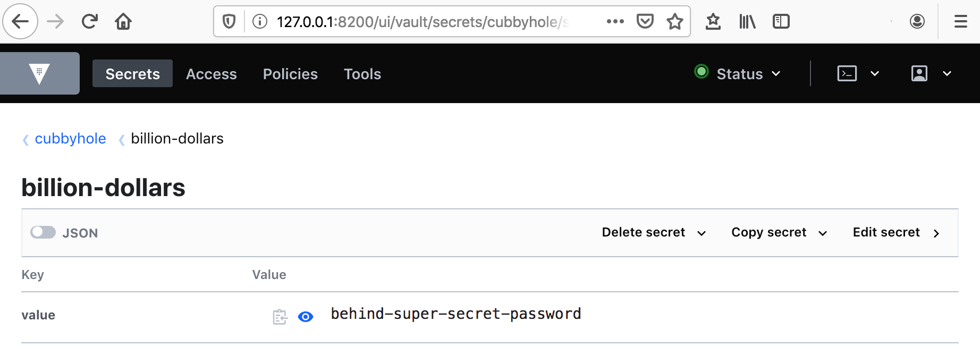Open the Vault console terminal icon
Image resolution: width=980 pixels, height=355 pixels.
(x=847, y=73)
